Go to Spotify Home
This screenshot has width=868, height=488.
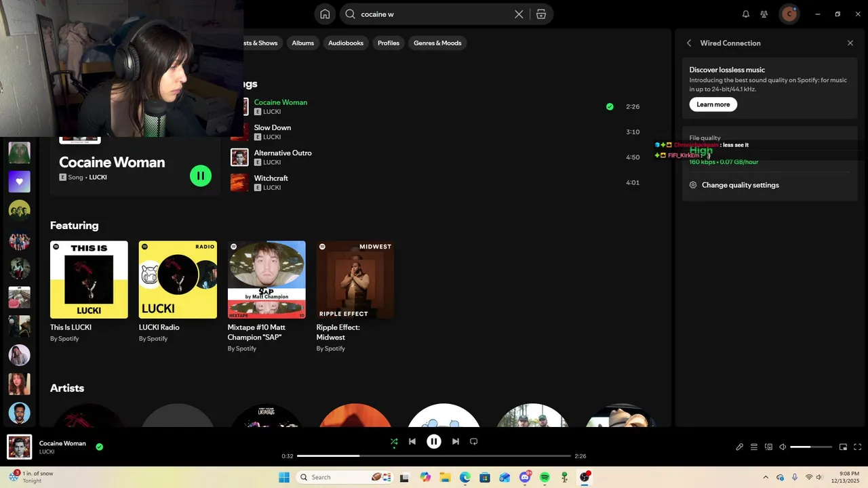click(325, 14)
